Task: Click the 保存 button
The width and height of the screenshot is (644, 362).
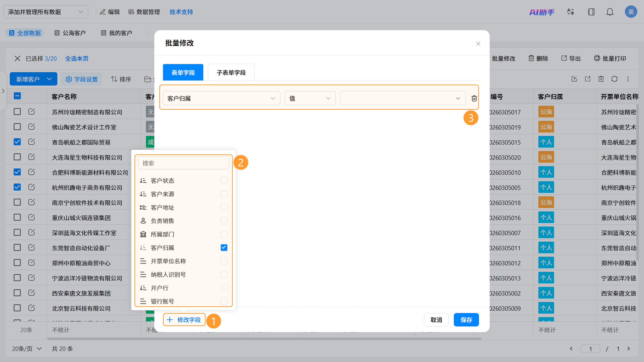Action: (466, 320)
